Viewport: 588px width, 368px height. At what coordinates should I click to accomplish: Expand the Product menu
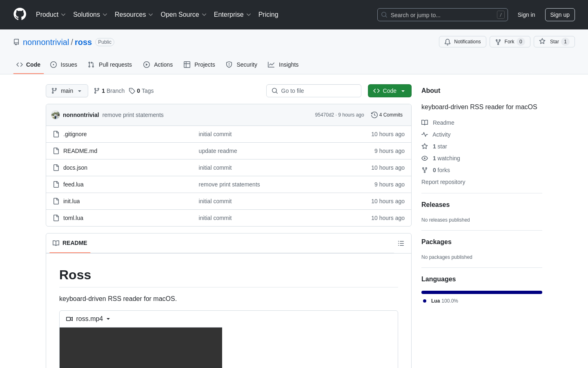(51, 15)
